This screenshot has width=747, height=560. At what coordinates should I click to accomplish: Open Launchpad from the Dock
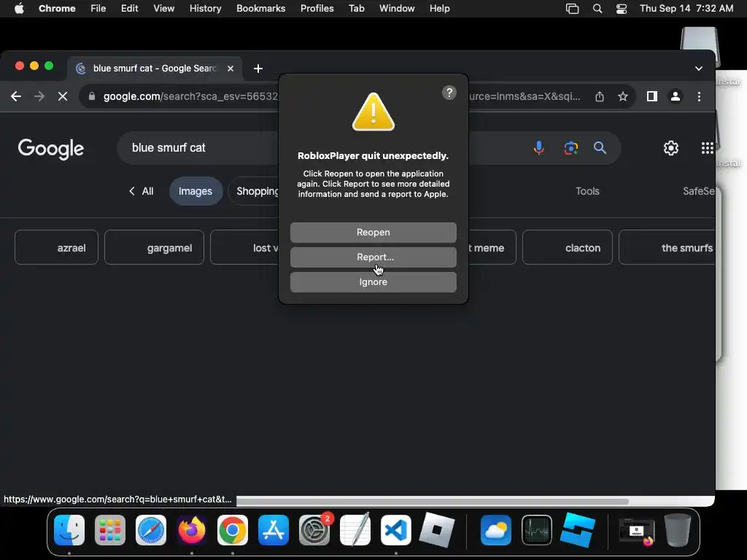[x=110, y=530]
